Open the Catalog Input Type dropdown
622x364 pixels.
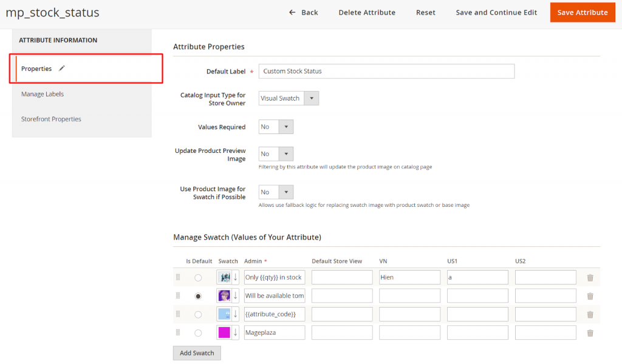point(312,98)
